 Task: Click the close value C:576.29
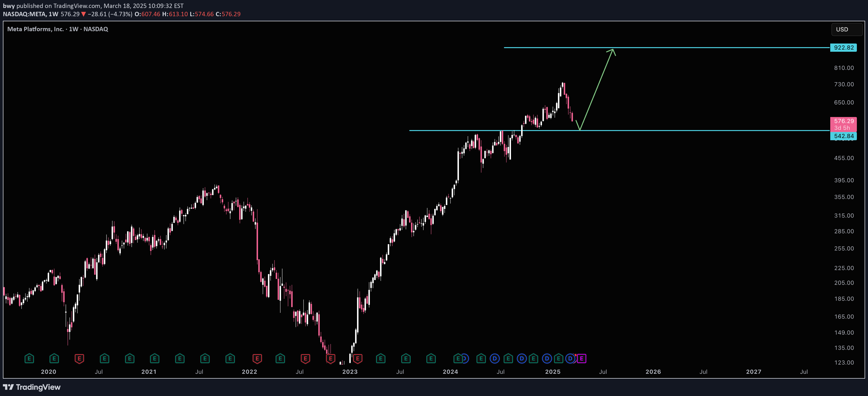[x=228, y=14]
